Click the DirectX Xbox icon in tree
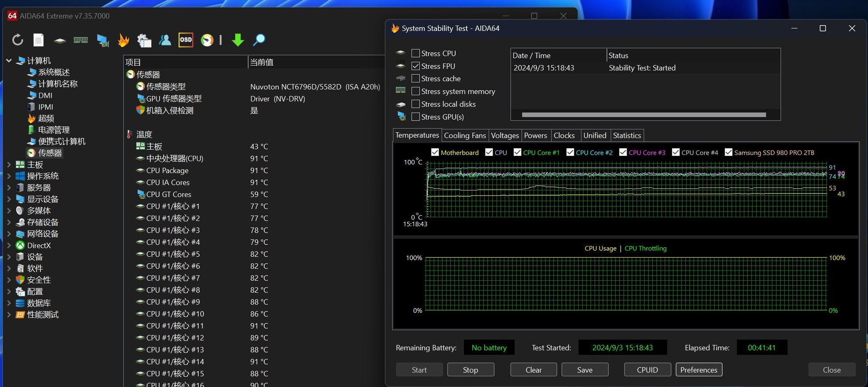 point(20,245)
